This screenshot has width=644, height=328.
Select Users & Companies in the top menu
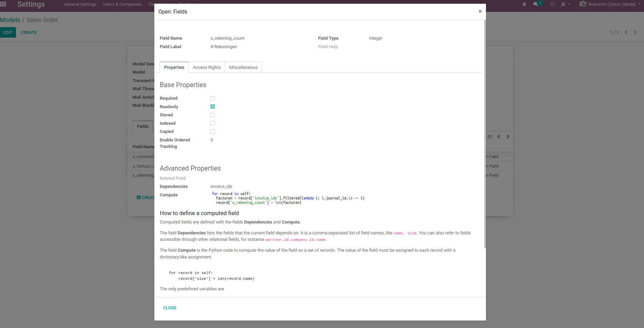point(122,4)
